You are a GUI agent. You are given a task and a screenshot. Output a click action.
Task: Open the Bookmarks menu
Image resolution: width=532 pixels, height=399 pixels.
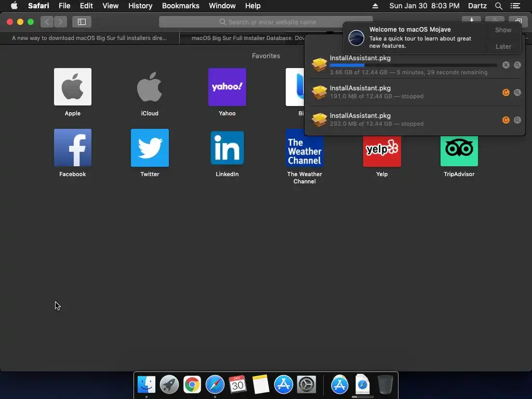click(180, 6)
